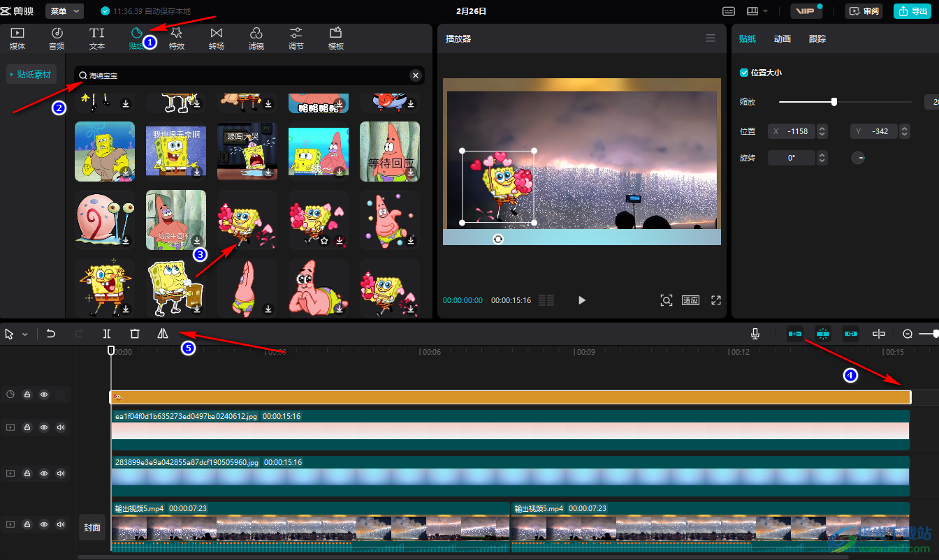Select the 嚎啕大哭 crying sticker
Image resolution: width=939 pixels, height=560 pixels.
click(247, 152)
